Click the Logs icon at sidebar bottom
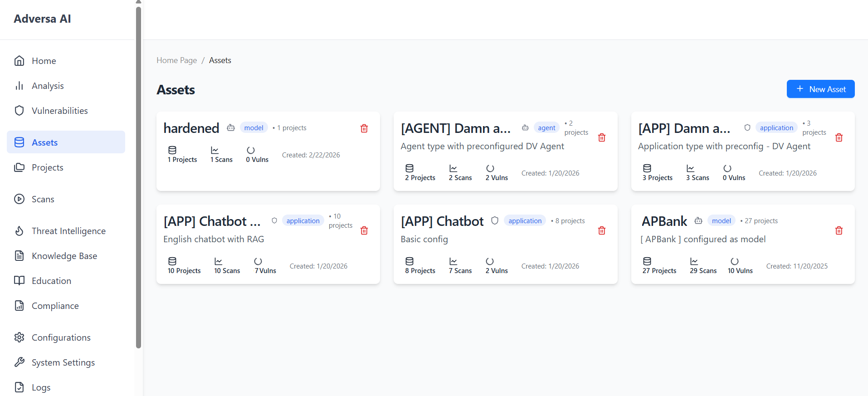Image resolution: width=868 pixels, height=396 pixels. click(19, 387)
